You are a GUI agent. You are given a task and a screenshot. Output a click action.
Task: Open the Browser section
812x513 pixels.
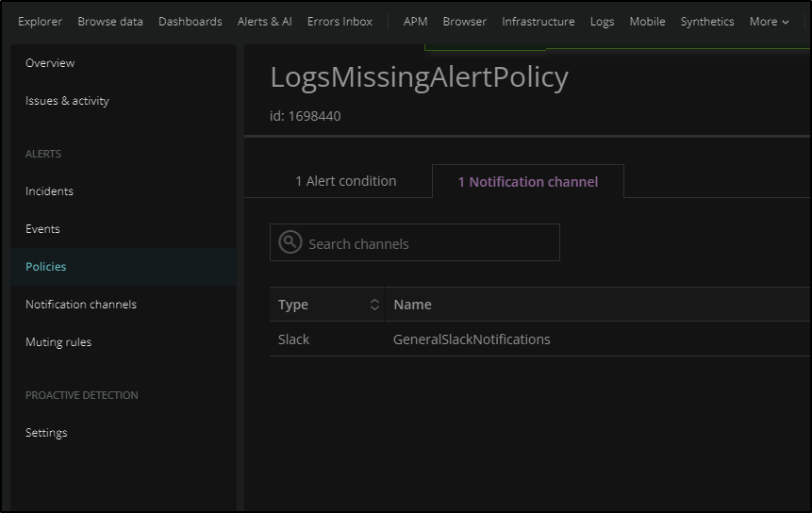[465, 22]
